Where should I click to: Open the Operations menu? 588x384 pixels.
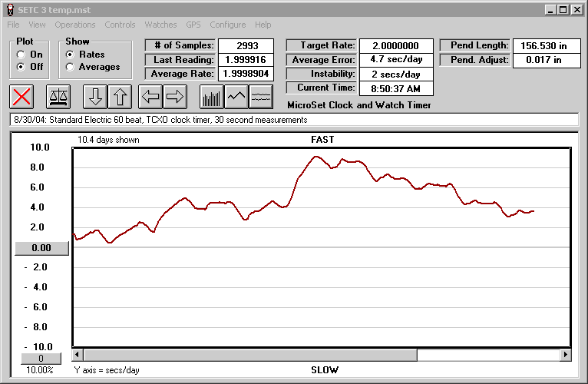[75, 25]
